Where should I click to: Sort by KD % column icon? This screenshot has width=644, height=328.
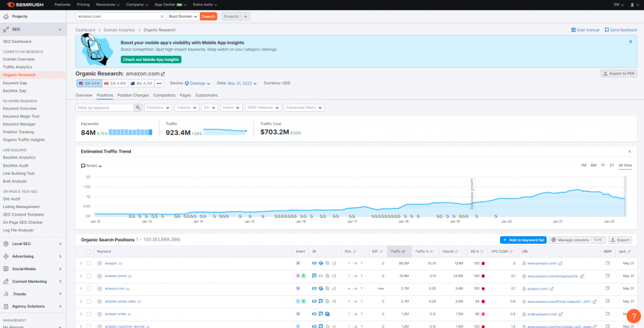pyautogui.click(x=481, y=251)
